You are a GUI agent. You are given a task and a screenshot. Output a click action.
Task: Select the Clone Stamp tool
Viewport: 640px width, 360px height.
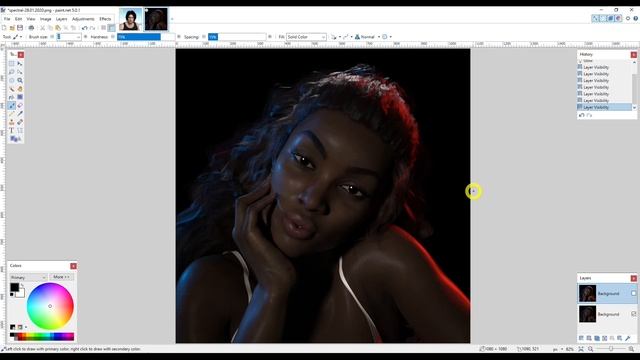[x=12, y=122]
